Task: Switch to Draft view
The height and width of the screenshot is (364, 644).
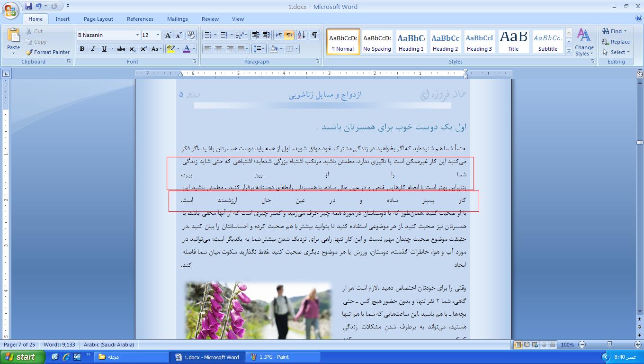Action: (552, 345)
